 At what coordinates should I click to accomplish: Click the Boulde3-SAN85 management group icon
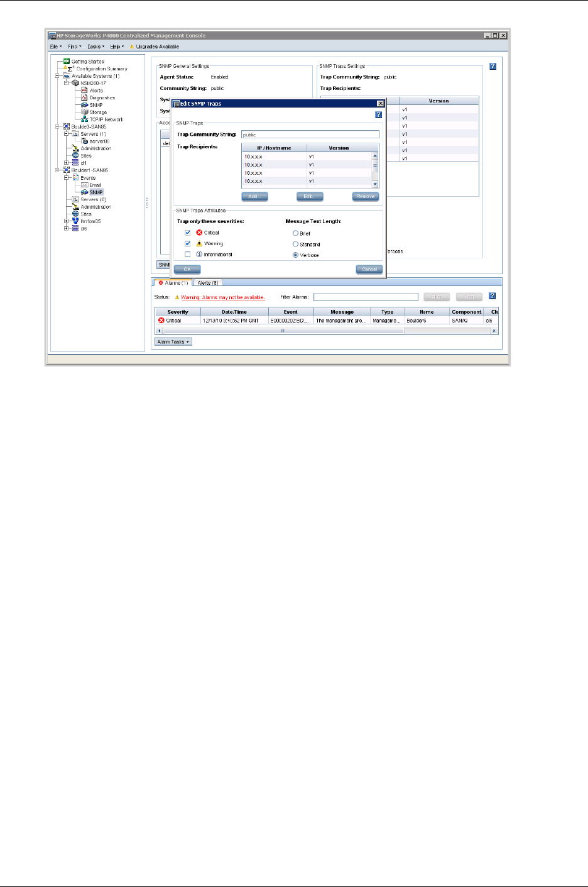[67, 126]
